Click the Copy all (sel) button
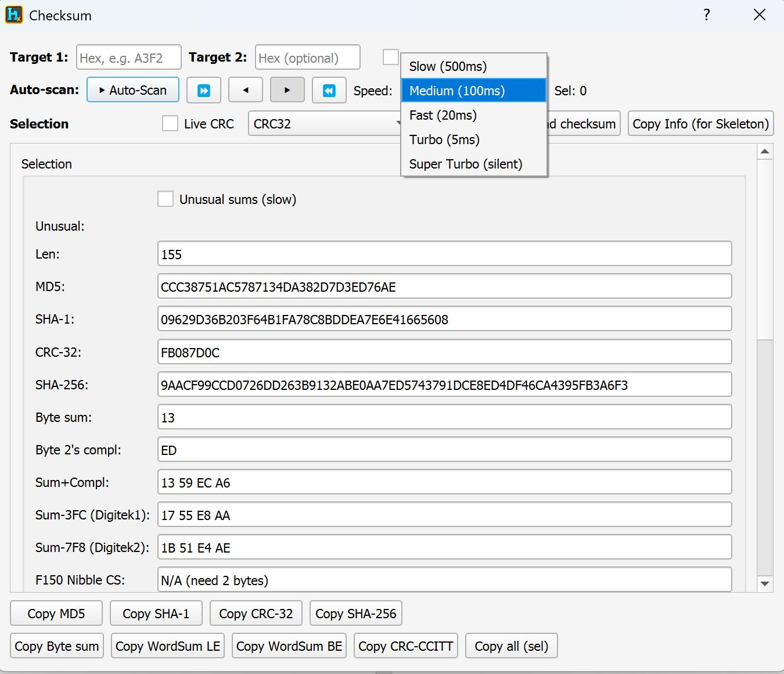The height and width of the screenshot is (674, 784). (x=512, y=646)
